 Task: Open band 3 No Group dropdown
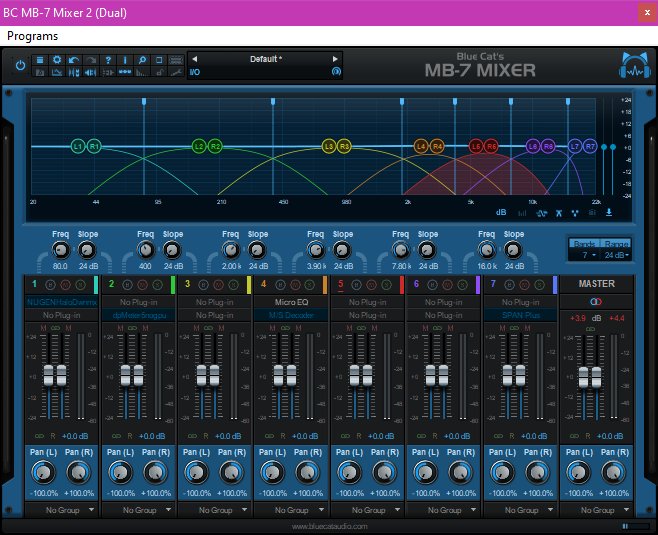[x=215, y=510]
